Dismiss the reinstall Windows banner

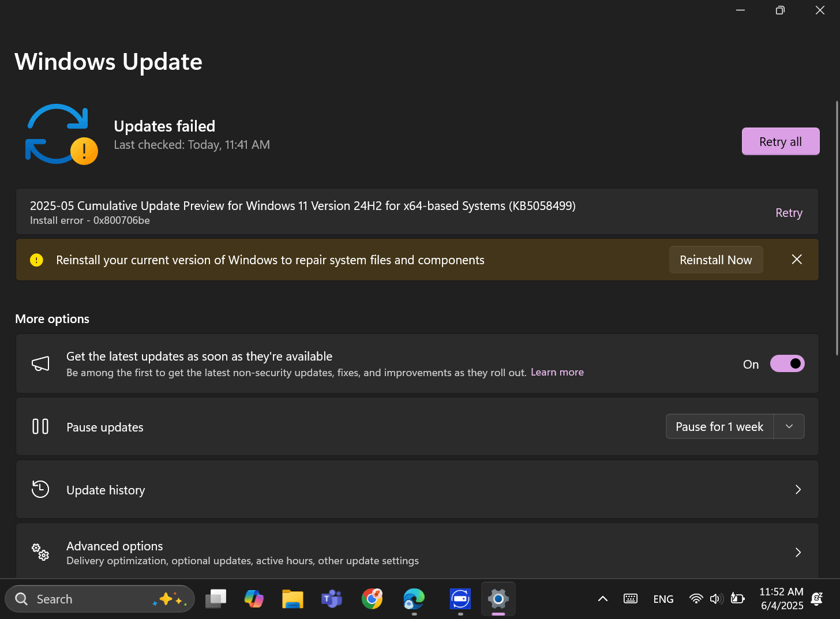tap(797, 260)
